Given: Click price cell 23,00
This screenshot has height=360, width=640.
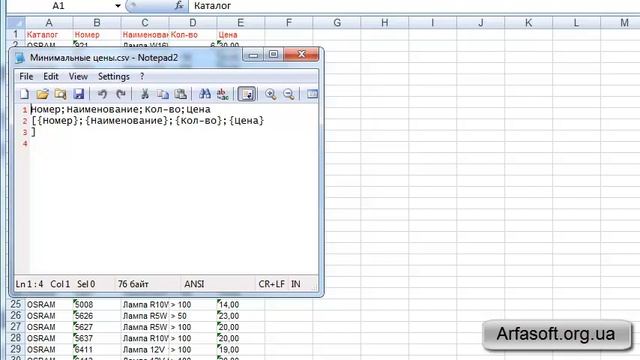Looking at the screenshot, I should click(241, 316).
